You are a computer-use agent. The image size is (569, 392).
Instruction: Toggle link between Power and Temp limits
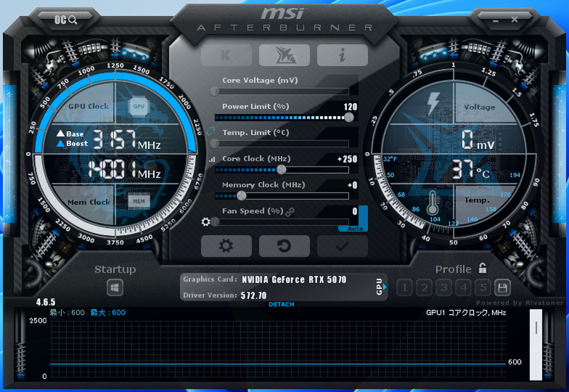click(x=210, y=131)
